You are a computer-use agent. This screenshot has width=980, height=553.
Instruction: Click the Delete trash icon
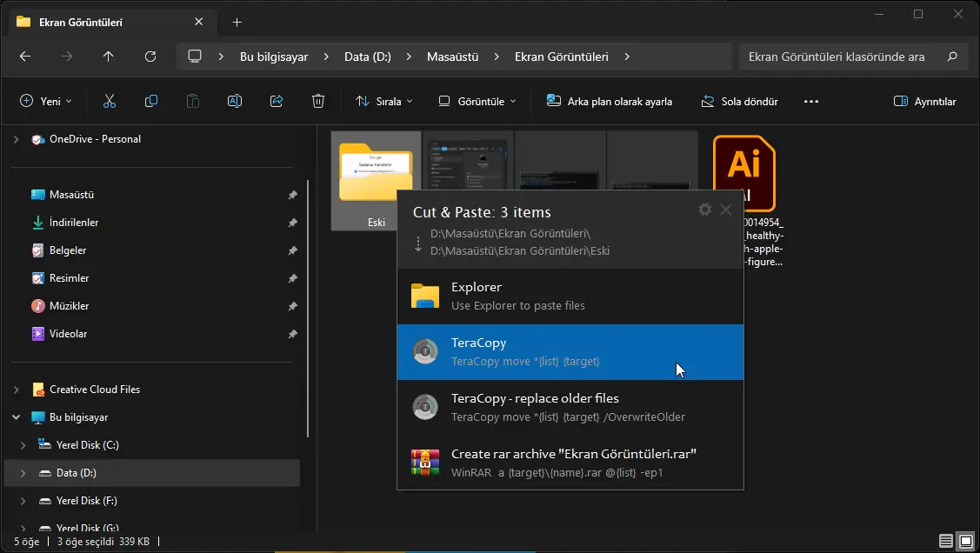(x=317, y=101)
